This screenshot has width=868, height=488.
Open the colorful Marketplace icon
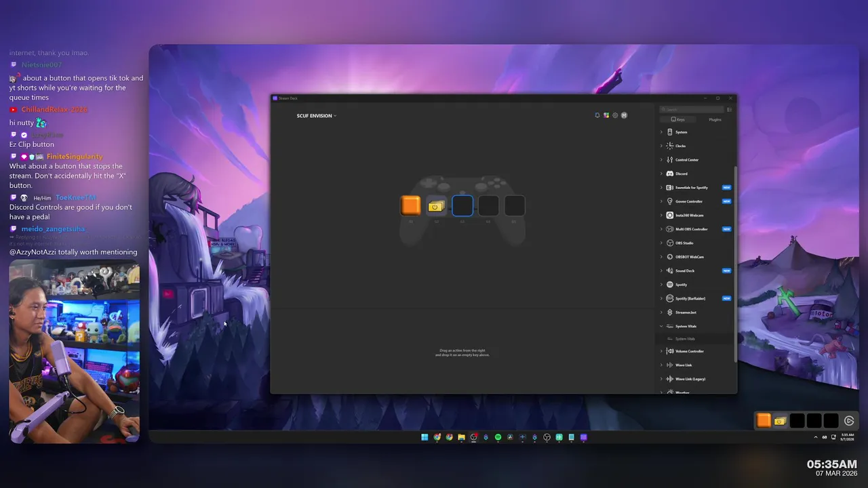(606, 115)
